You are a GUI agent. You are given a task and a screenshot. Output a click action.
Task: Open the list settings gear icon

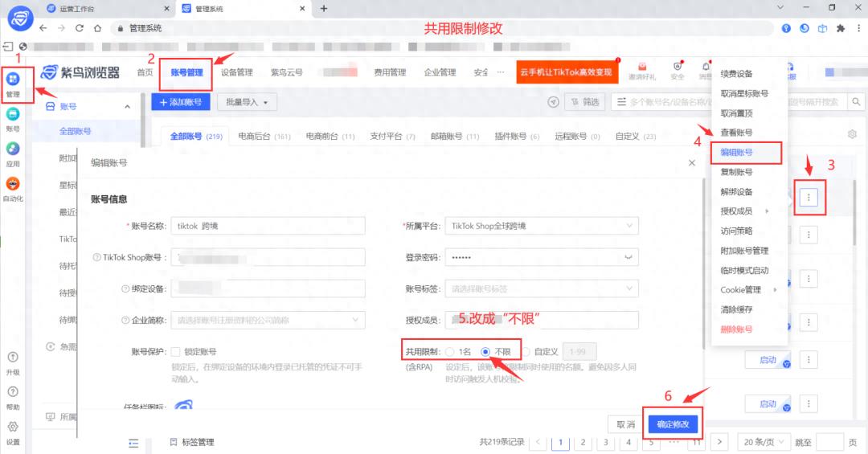click(852, 134)
